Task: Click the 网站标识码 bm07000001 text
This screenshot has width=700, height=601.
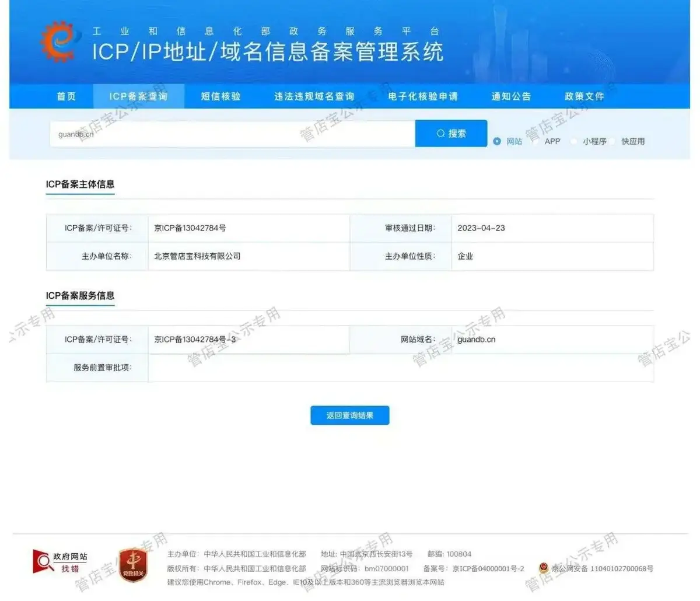Action: [365, 568]
